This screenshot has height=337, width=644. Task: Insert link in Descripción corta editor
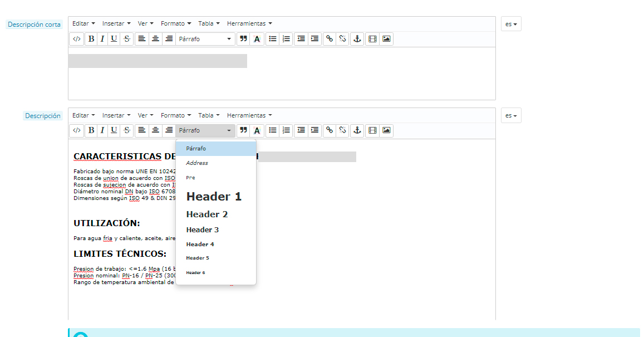coord(330,39)
